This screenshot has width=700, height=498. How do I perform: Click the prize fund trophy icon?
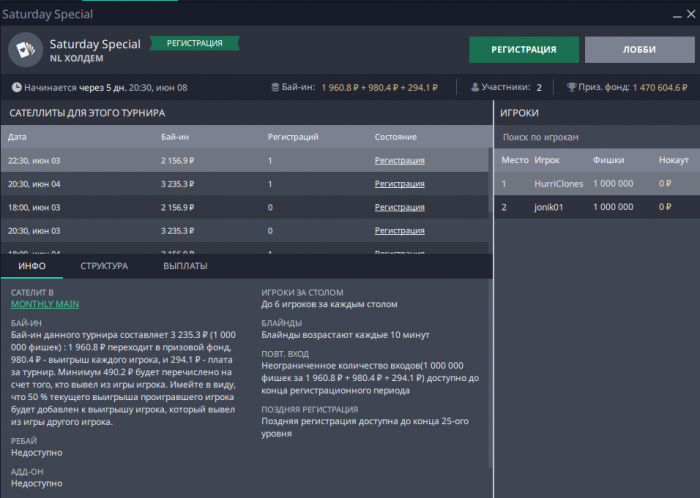coord(571,88)
